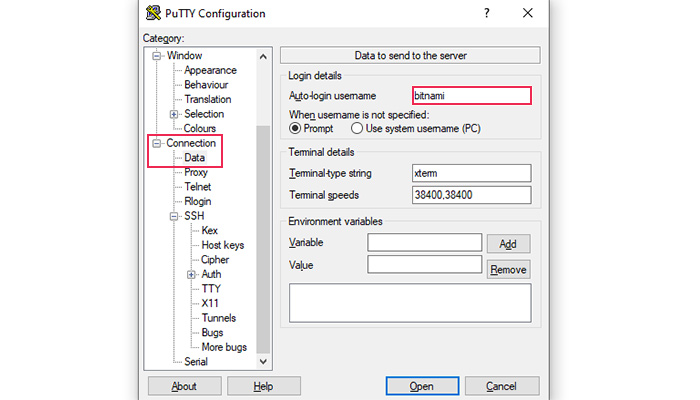Open the Colours category
This screenshot has height=400, width=700.
click(x=200, y=129)
